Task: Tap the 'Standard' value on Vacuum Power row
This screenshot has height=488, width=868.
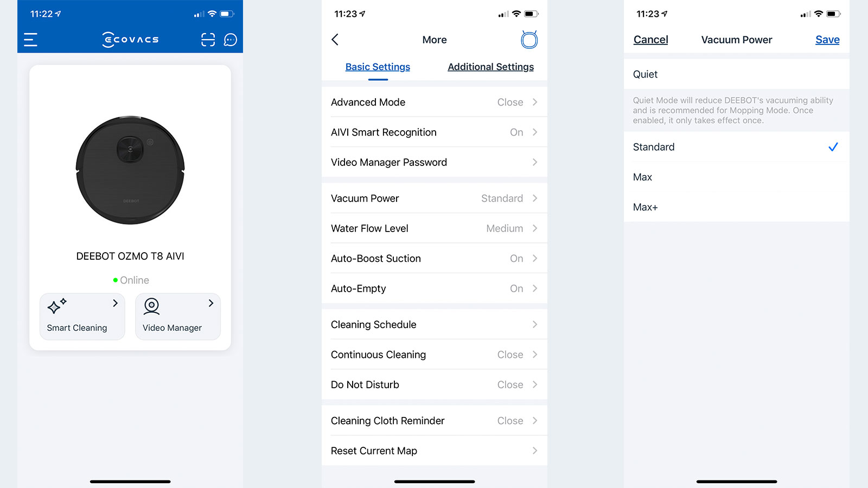Action: point(502,198)
